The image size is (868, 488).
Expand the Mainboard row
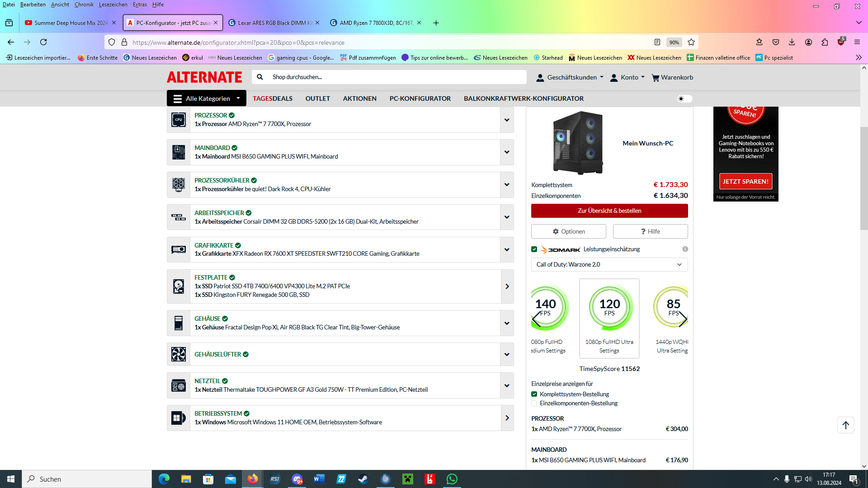pyautogui.click(x=507, y=152)
